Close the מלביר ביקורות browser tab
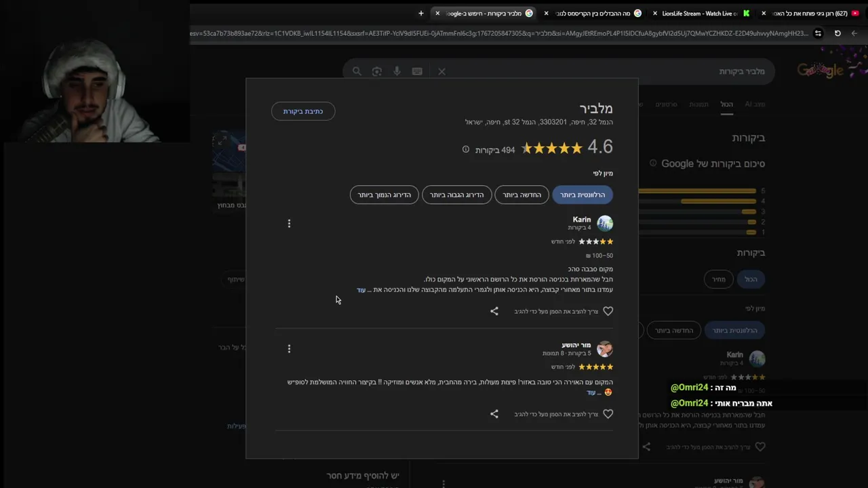The image size is (868, 488). pos(437,13)
